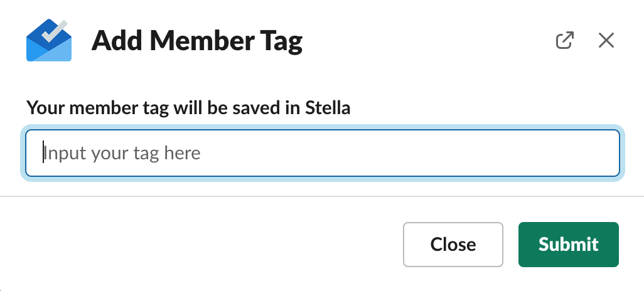Click the white Close button beside Submit
This screenshot has height=291, width=644.
453,245
